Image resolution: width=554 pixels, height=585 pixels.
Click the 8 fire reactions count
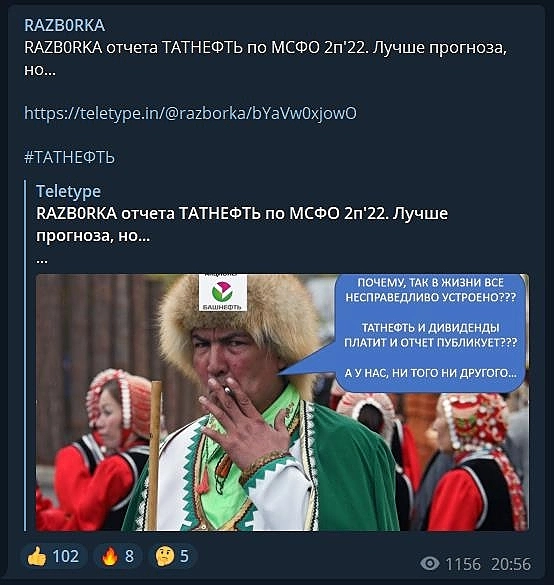(129, 556)
